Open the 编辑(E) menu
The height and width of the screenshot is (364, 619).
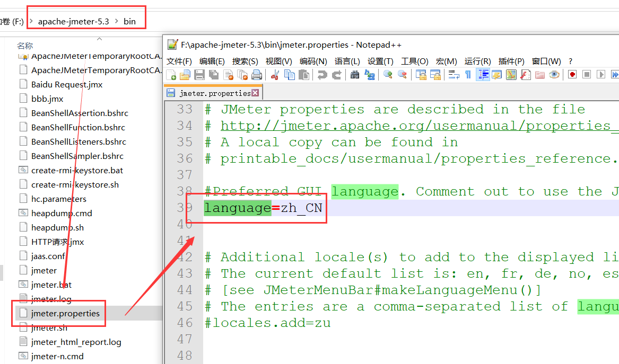tap(212, 61)
